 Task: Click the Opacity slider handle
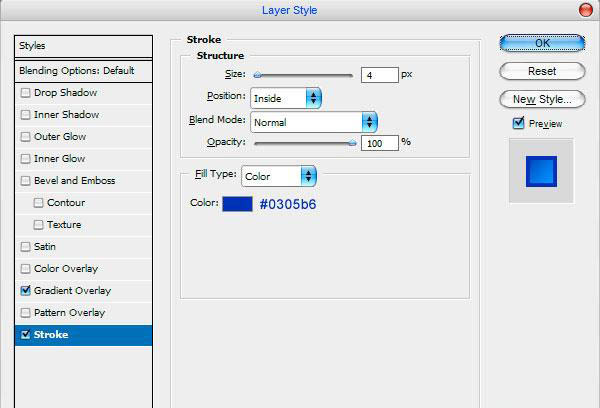click(x=352, y=144)
